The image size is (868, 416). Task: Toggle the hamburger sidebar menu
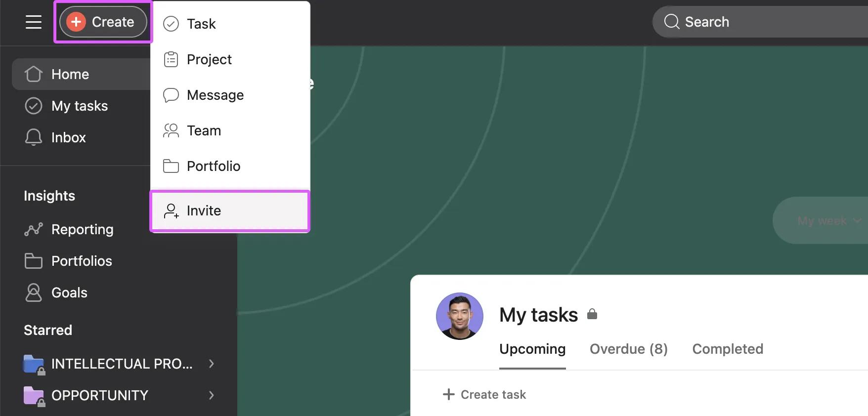pyautogui.click(x=34, y=22)
